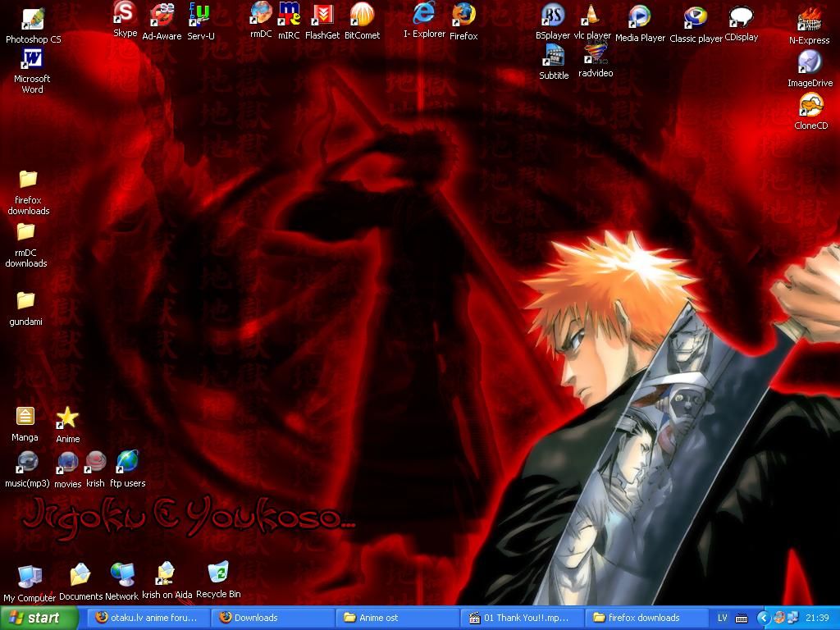Viewport: 840px width, 630px height.
Task: Open the rmDC downloads folder
Action: (x=25, y=231)
